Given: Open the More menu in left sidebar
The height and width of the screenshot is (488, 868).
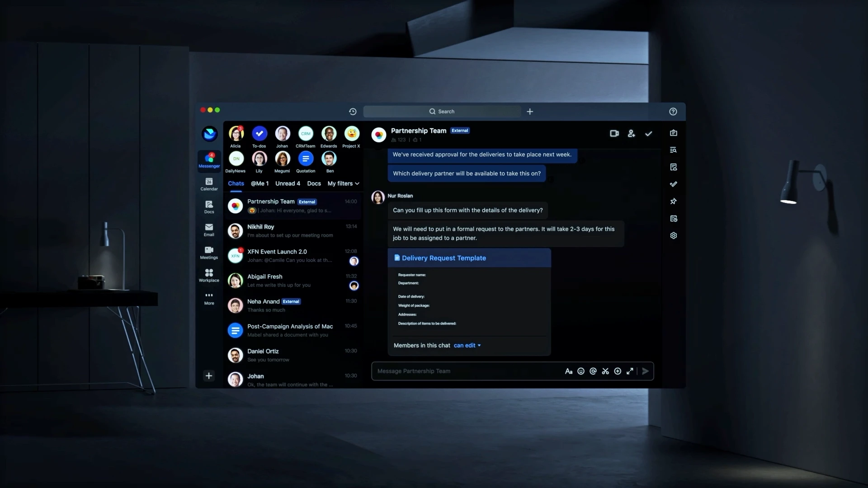Looking at the screenshot, I should point(209,298).
